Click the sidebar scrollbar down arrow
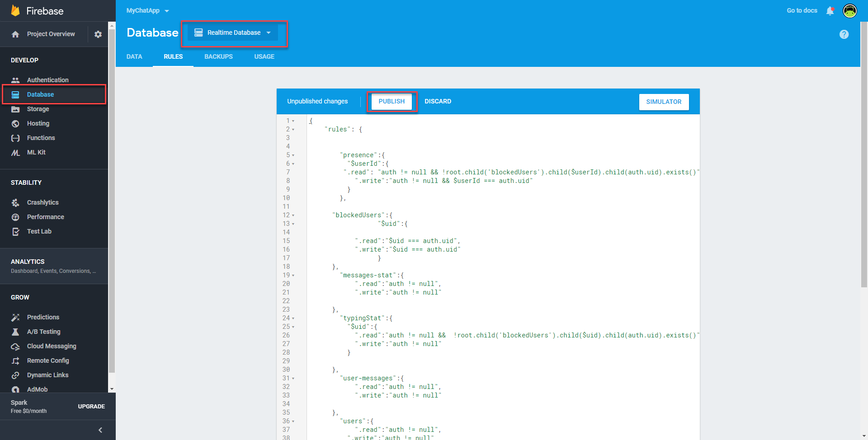The width and height of the screenshot is (868, 440). click(x=112, y=389)
